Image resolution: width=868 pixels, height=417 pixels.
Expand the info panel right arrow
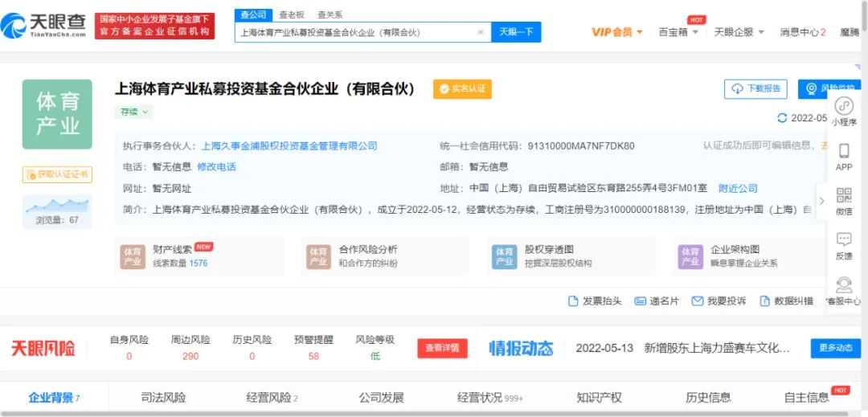tap(821, 201)
